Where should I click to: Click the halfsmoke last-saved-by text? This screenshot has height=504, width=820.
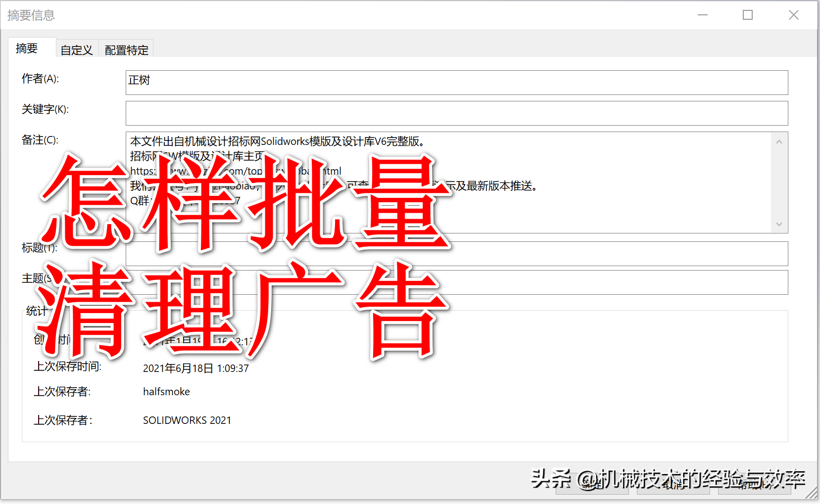click(166, 392)
